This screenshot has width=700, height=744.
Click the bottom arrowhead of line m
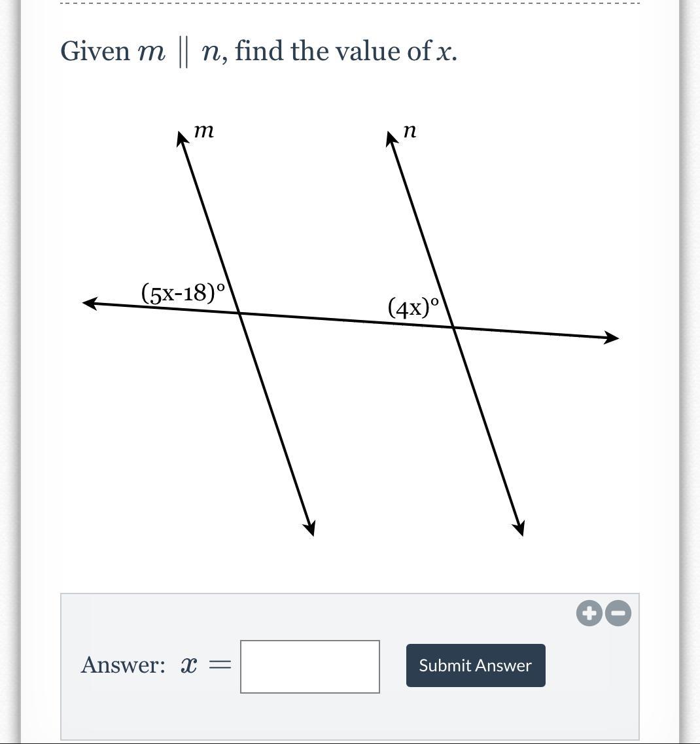311,527
